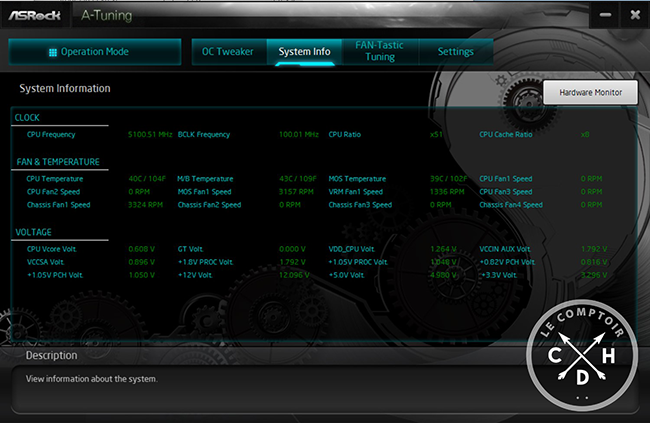Viewport: 650px width, 423px height.
Task: Select the CPU Frequency label
Action: coord(51,134)
